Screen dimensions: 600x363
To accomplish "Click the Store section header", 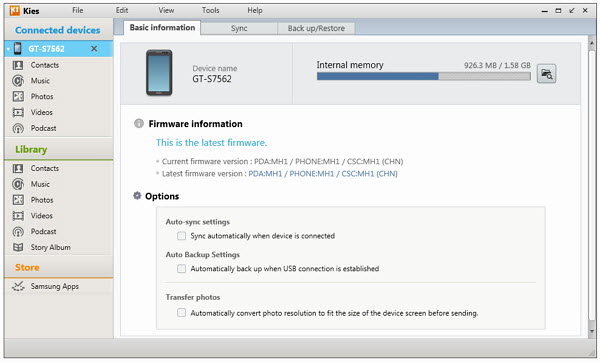I will tap(27, 267).
